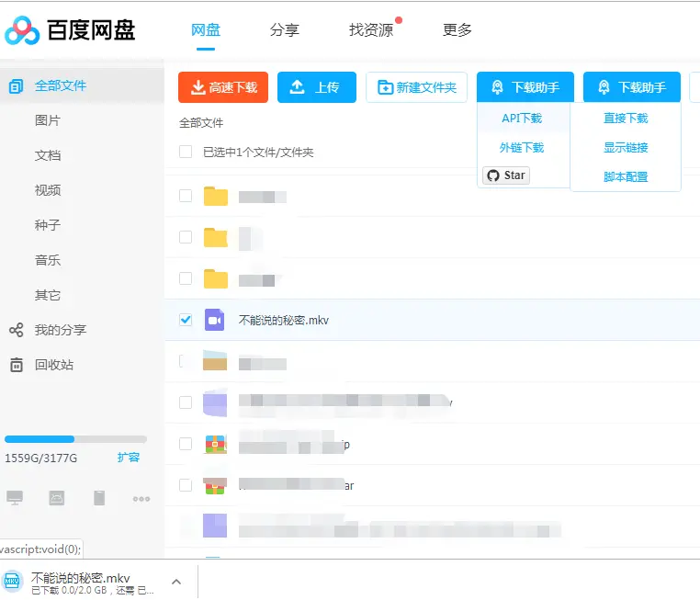
Task: Click the share icon beside 我的分享
Action: coord(16,330)
